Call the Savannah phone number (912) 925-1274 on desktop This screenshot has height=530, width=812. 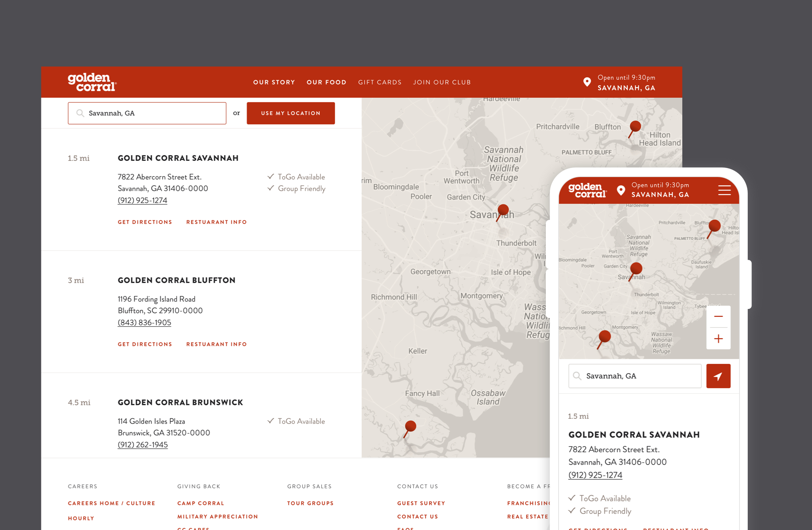click(142, 200)
